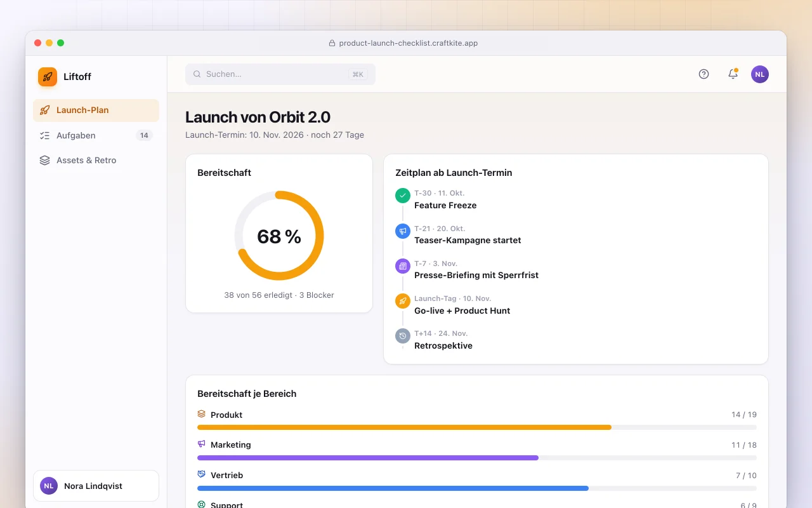Open the notifications bell icon

(x=733, y=74)
